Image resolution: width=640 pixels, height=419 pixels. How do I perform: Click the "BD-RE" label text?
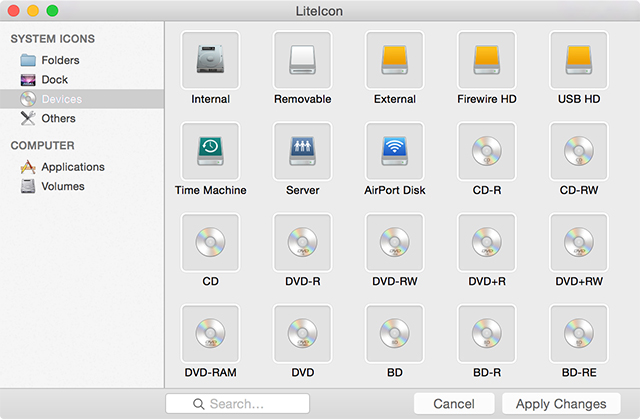(x=579, y=372)
